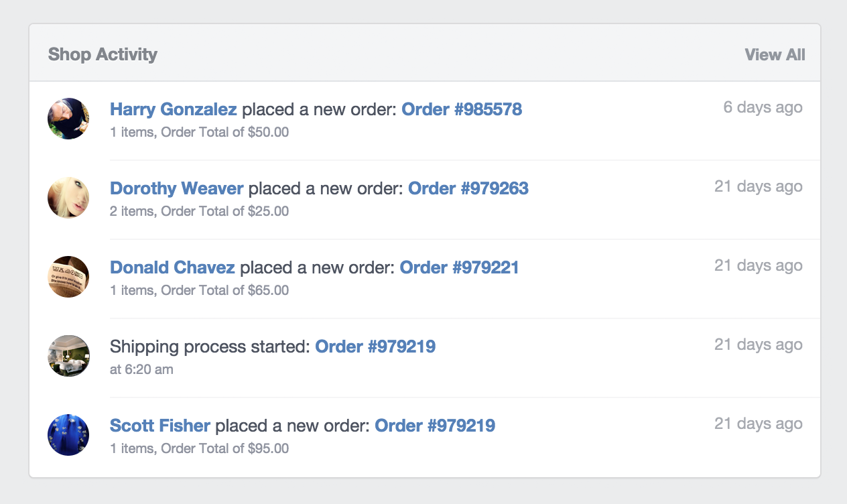
Task: Open Order #979219 in shipping started entry
Action: pos(375,346)
